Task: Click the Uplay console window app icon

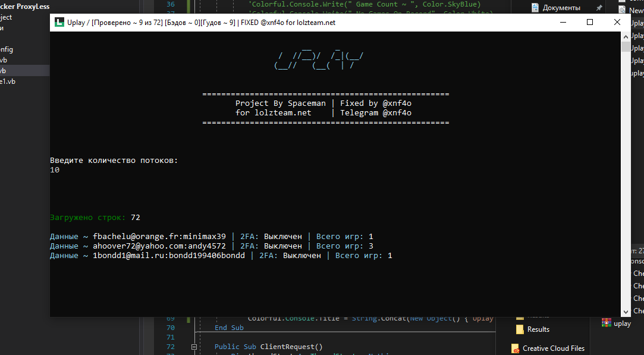Action: pyautogui.click(x=59, y=23)
